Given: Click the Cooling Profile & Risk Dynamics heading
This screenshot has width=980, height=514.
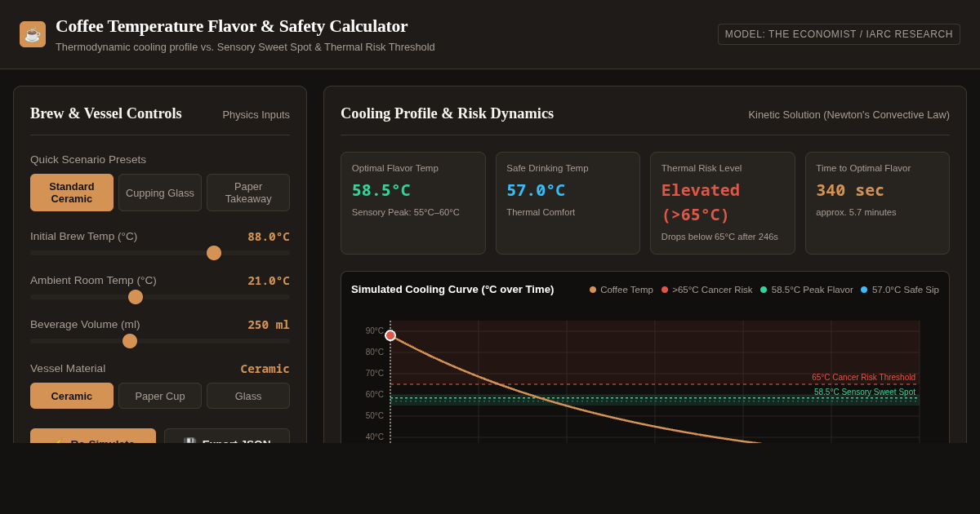Looking at the screenshot, I should (x=447, y=113).
